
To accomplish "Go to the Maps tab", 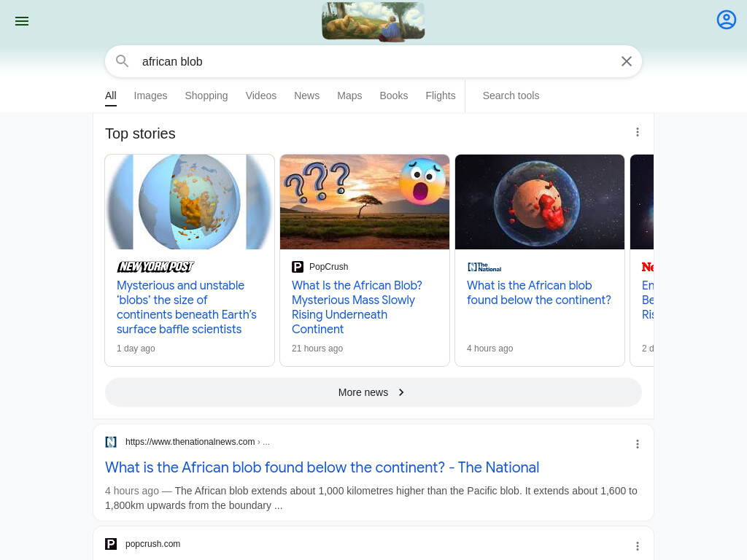I will click(349, 96).
